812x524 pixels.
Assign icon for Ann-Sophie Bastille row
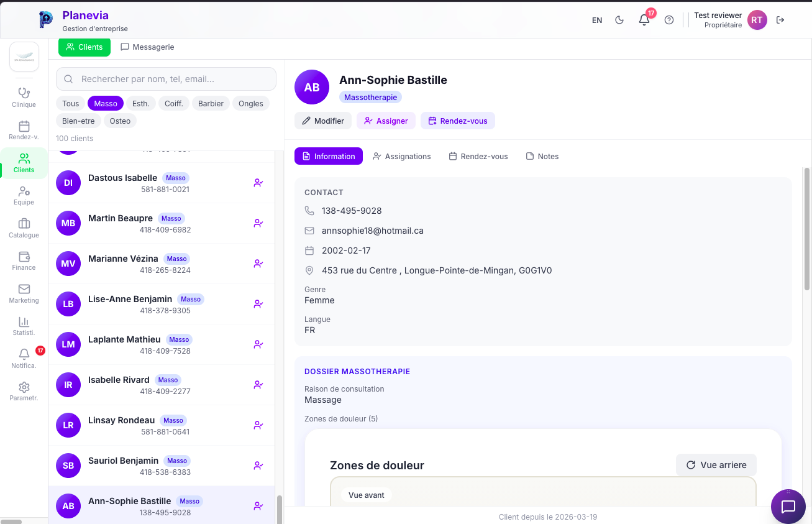pos(258,506)
